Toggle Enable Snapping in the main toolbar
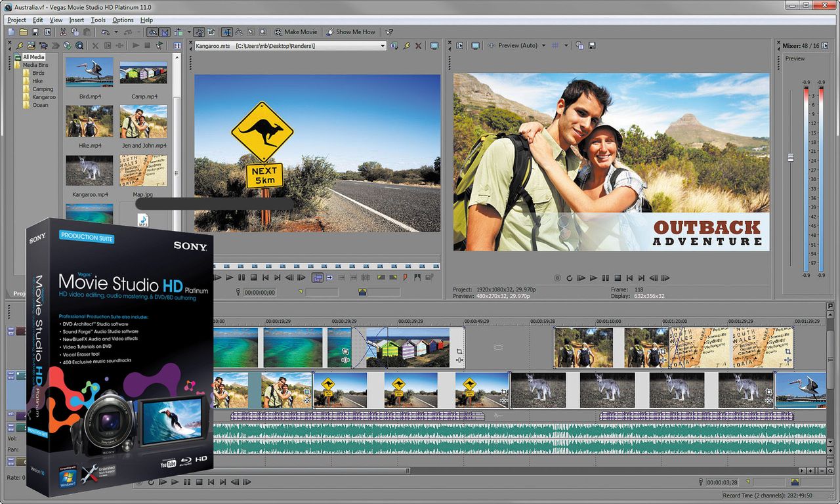The width and height of the screenshot is (840, 504). tap(152, 31)
